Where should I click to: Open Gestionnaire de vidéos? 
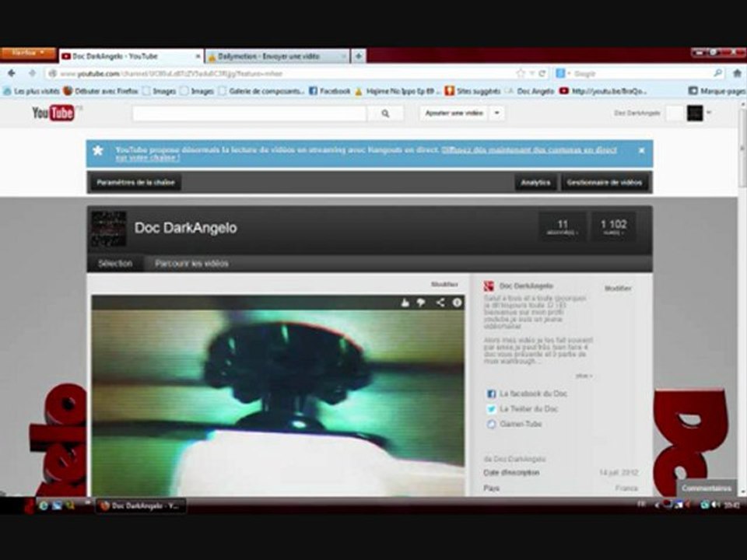[x=604, y=182]
